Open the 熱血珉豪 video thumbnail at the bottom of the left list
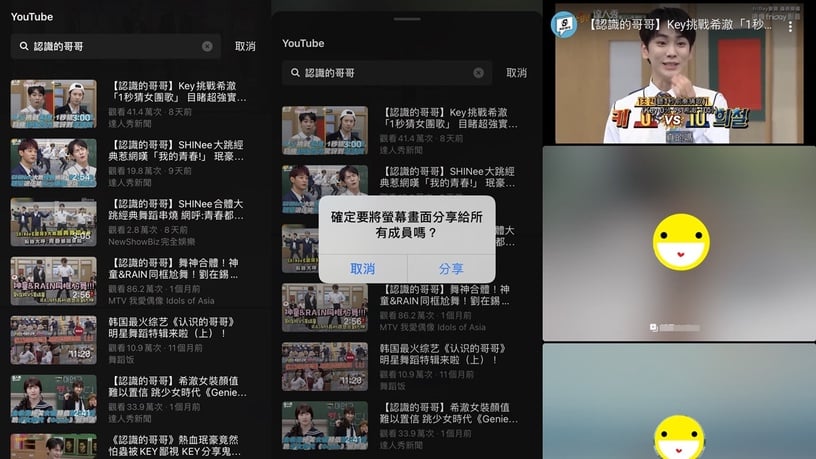Screen dimensions: 816x459 pyautogui.click(x=54, y=447)
